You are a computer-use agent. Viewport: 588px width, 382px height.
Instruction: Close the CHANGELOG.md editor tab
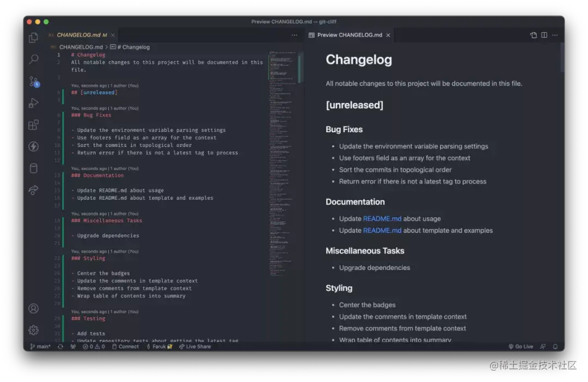[113, 35]
